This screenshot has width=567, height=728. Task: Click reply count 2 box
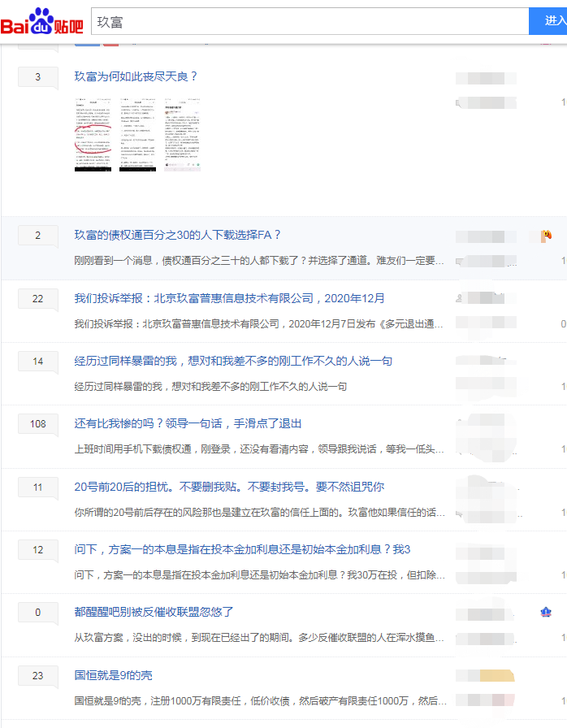coord(38,236)
